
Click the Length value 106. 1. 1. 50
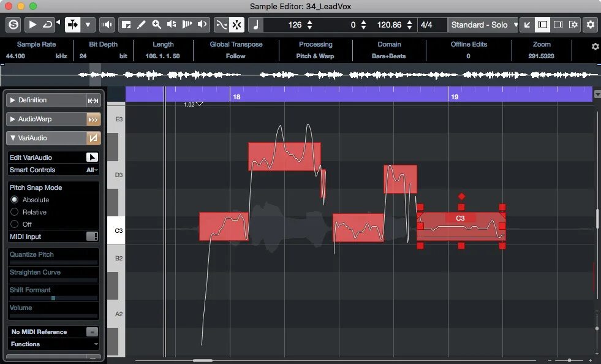click(162, 56)
